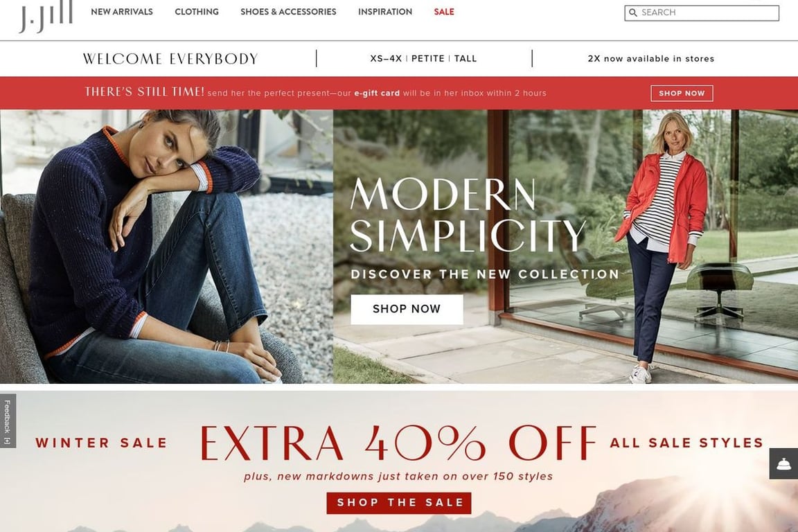Viewport: 798px width, 532px height.
Task: Select the XS–4X Petite Tall link
Action: click(423, 59)
